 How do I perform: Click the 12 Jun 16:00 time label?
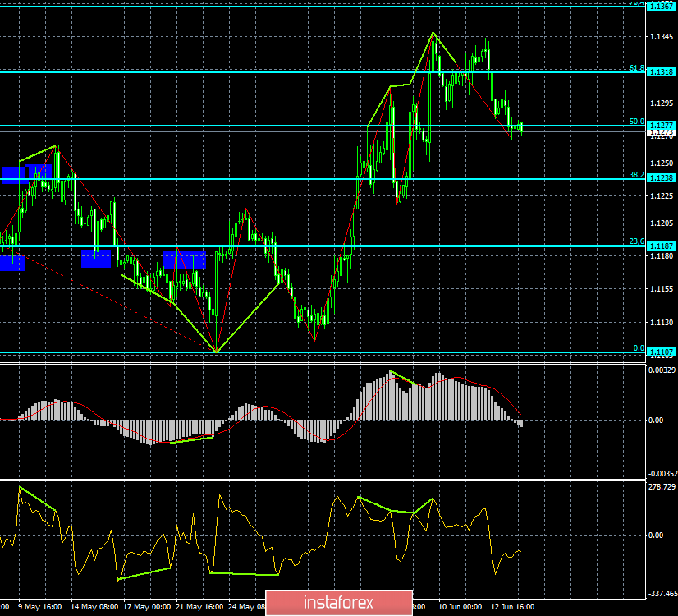[x=512, y=606]
